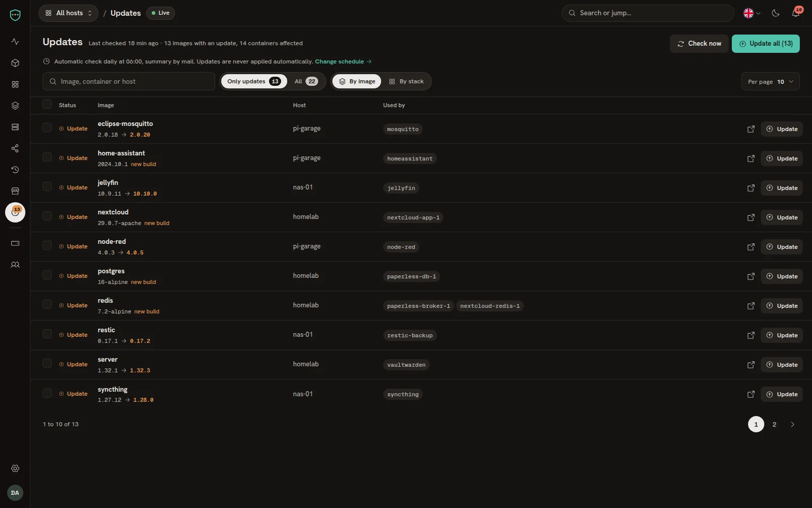This screenshot has width=812, height=508.
Task: Open the activity pulse sidebar icon
Action: [x=15, y=42]
